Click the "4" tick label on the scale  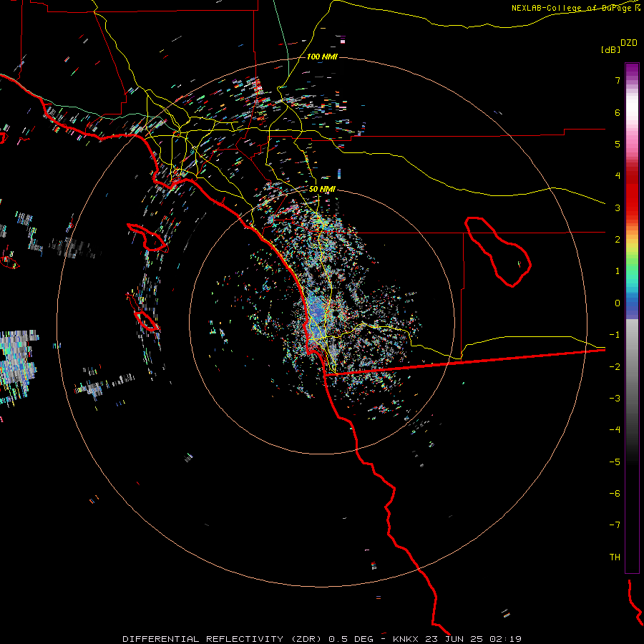coord(618,176)
